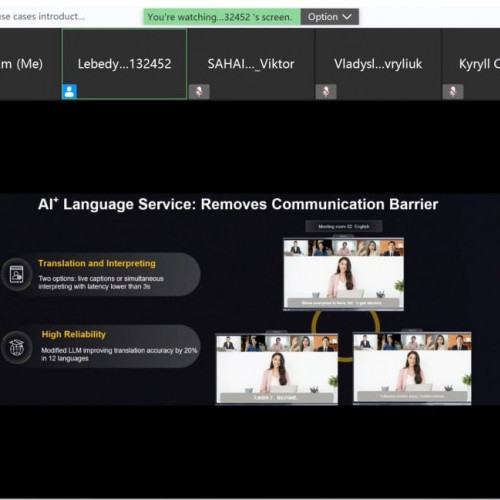The width and height of the screenshot is (500, 500).
Task: Click the Translation and Interpreting heading
Action: (x=97, y=263)
